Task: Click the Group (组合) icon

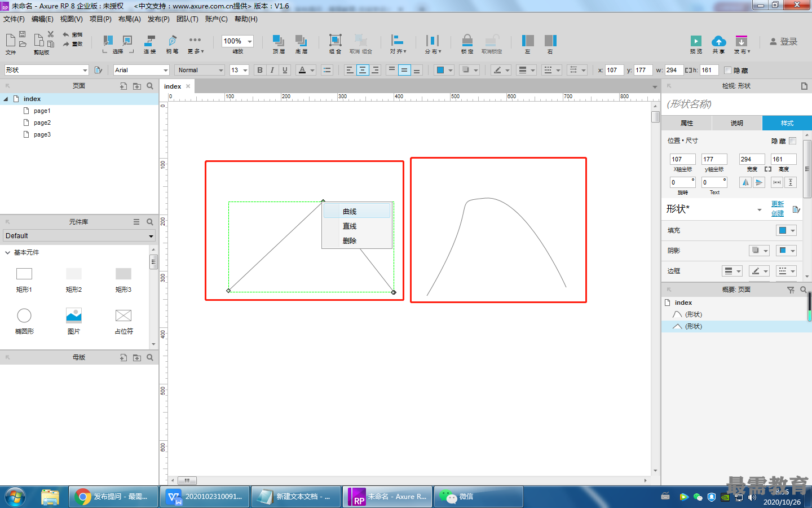Action: (x=335, y=41)
